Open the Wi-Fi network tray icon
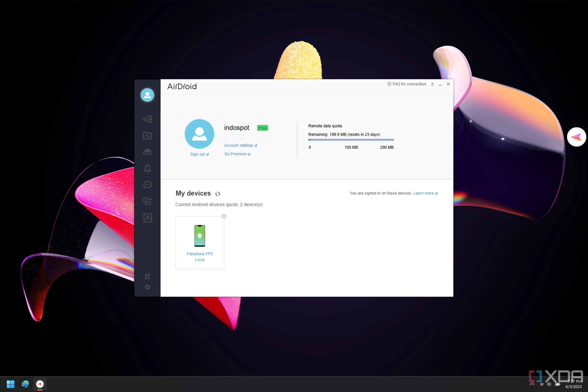Viewport: 588px width, 392px height. pos(542,384)
